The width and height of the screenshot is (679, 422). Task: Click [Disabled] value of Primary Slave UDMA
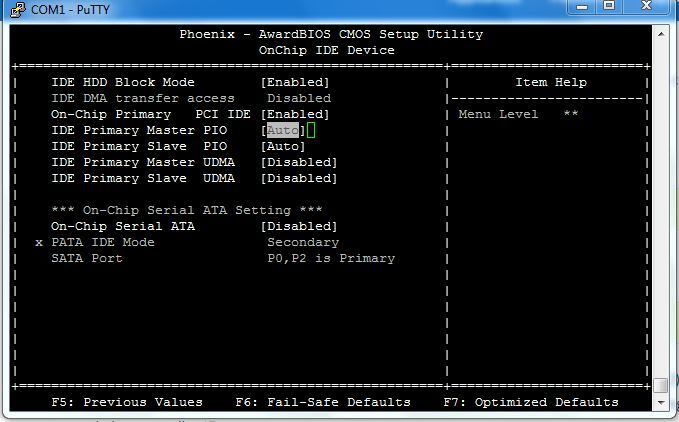pyautogui.click(x=299, y=178)
